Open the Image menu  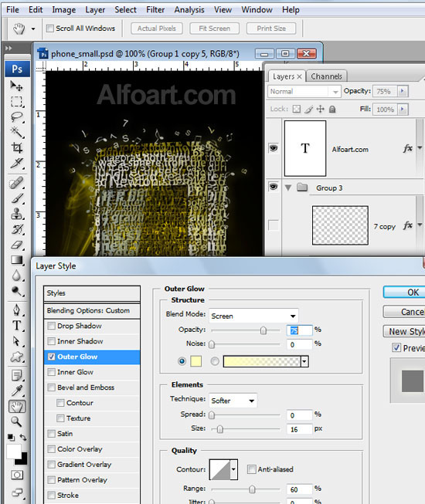click(63, 9)
